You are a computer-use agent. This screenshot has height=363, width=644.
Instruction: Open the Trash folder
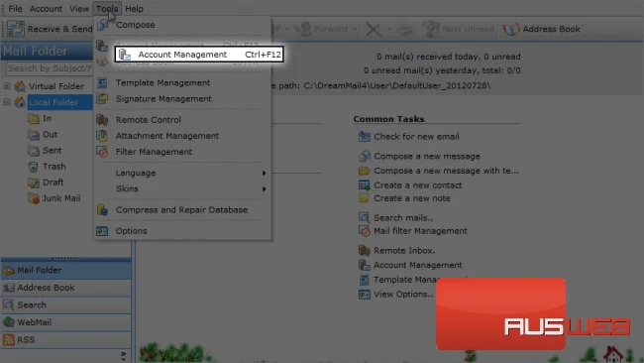click(54, 167)
